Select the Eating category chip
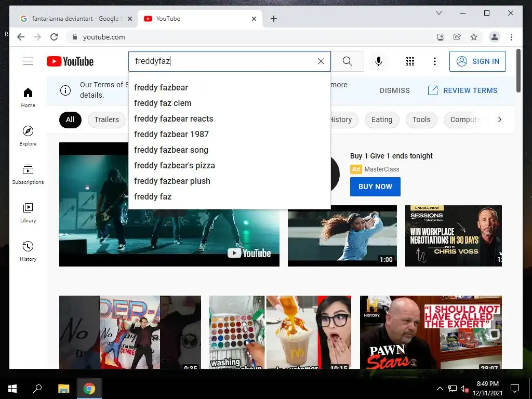532x399 pixels. pos(382,120)
